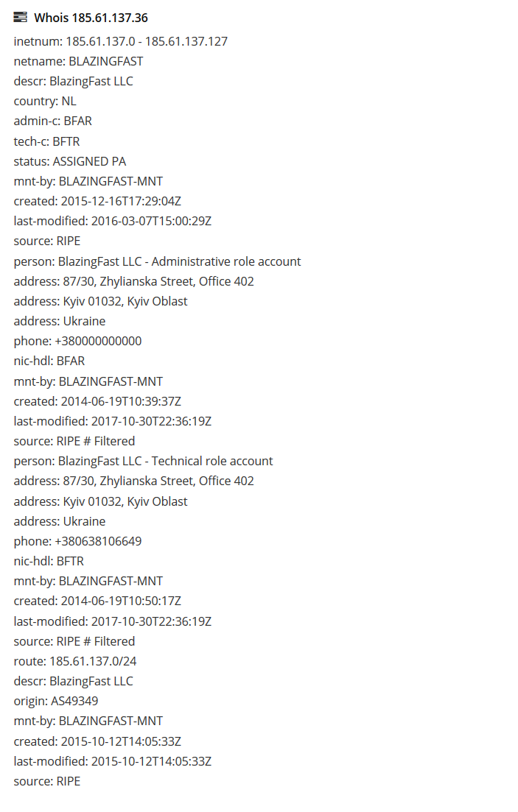This screenshot has height=812, width=518.
Task: Click route 185.61.137.0/24 line
Action: point(75,661)
